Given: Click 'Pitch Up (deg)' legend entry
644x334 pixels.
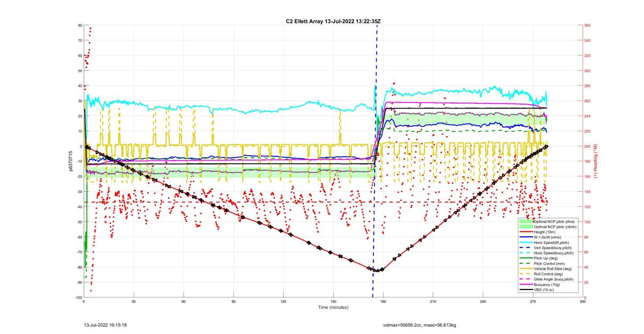Looking at the screenshot, I should (x=547, y=258).
